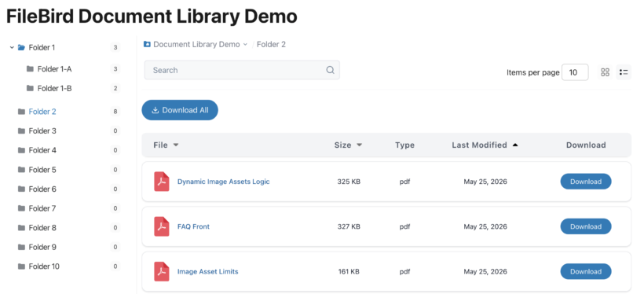
Task: Focus the Search input field
Action: coord(242,70)
